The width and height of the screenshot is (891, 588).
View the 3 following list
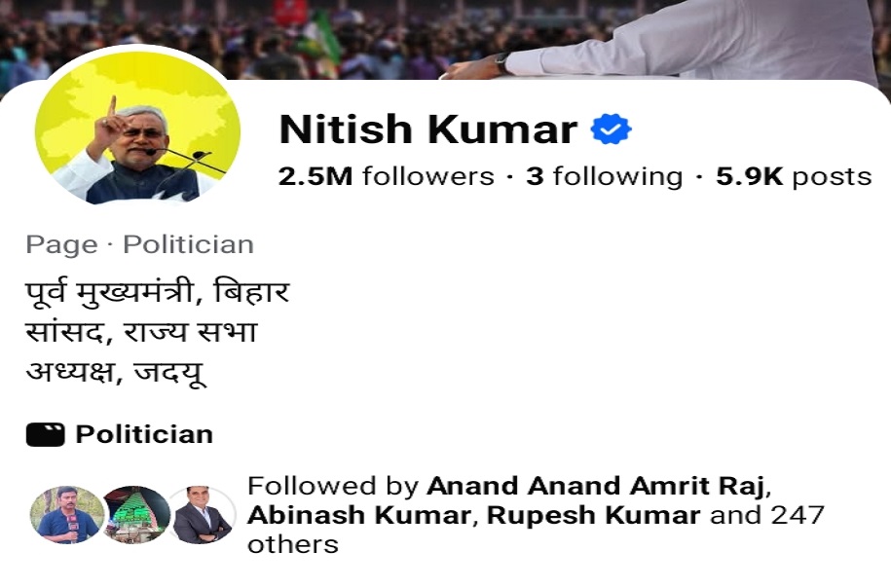point(604,176)
